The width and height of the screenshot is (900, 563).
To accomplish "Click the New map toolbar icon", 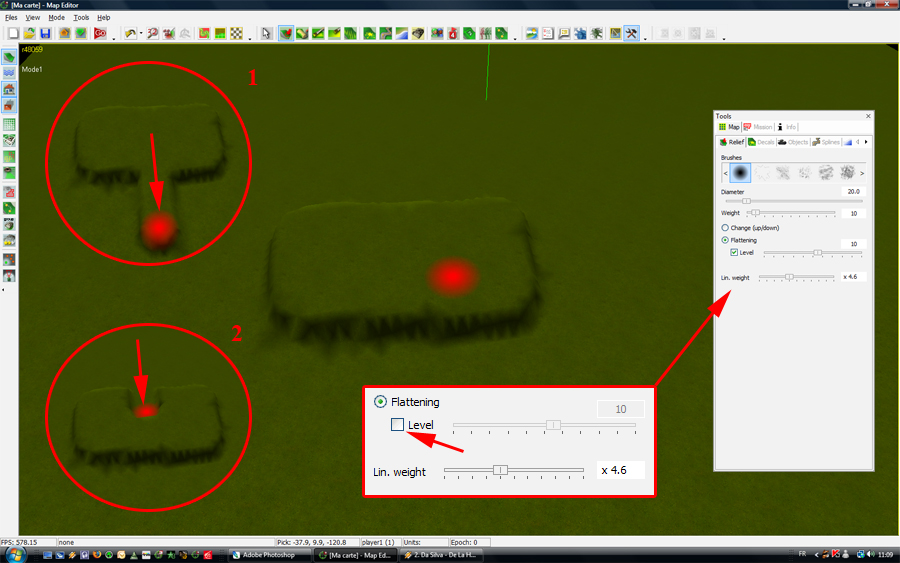I will 13,33.
